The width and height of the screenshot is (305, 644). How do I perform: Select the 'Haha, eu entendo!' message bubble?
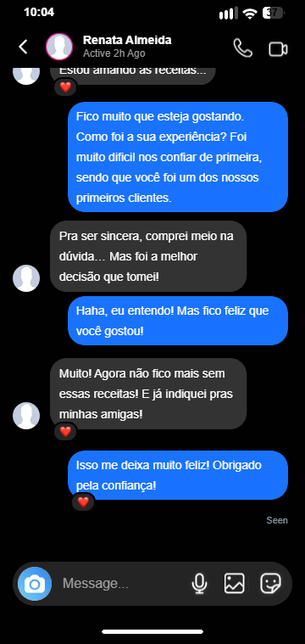[178, 321]
